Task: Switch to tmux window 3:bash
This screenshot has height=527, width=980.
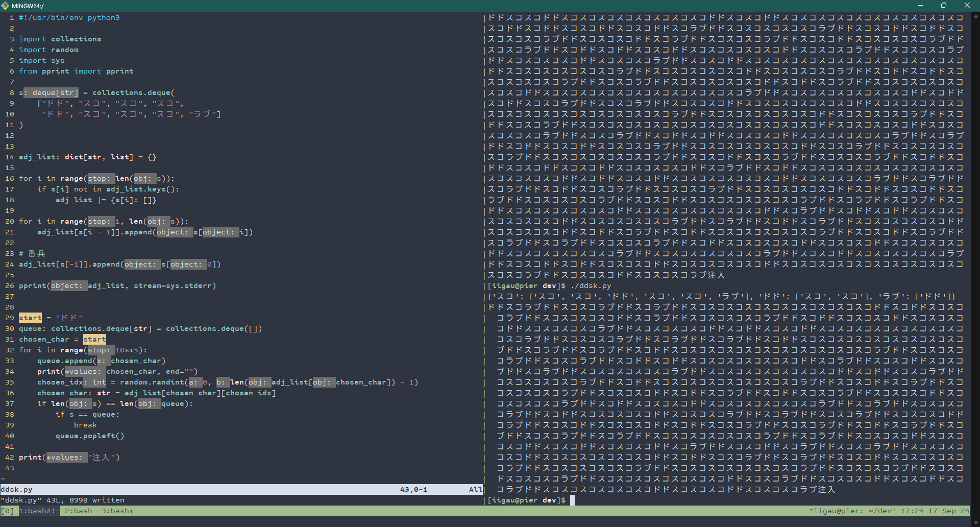Action: tap(117, 511)
